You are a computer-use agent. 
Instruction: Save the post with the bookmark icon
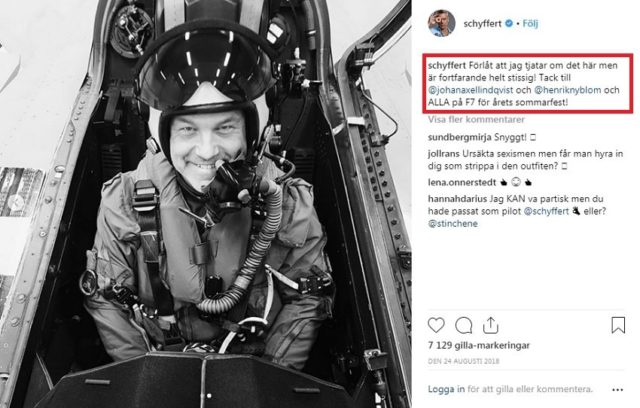click(616, 324)
